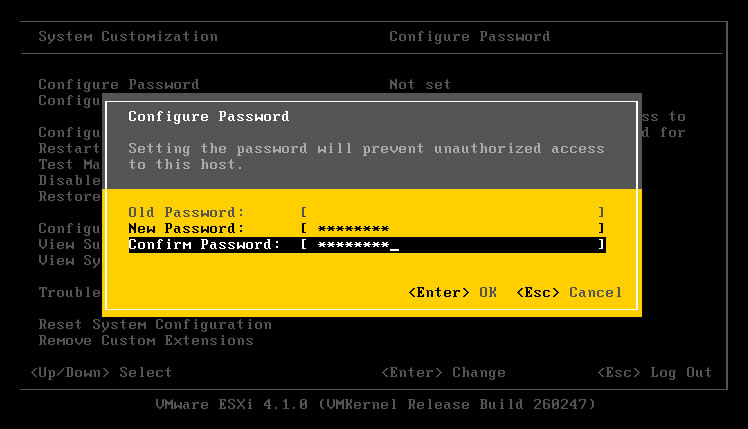Click the Enter Change hint at bottom
Screen dimensions: 748x429
tap(444, 372)
